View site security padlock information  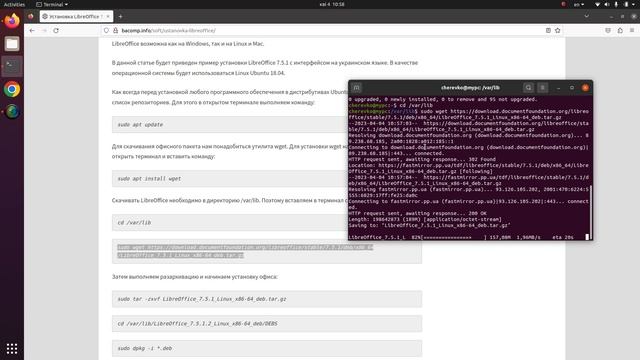click(116, 31)
